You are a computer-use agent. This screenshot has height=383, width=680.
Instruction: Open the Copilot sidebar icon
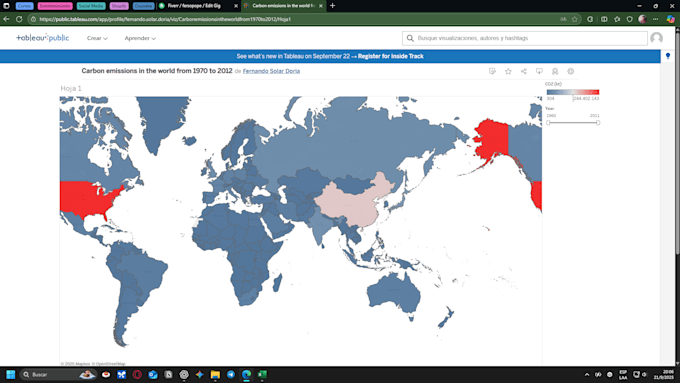point(670,19)
